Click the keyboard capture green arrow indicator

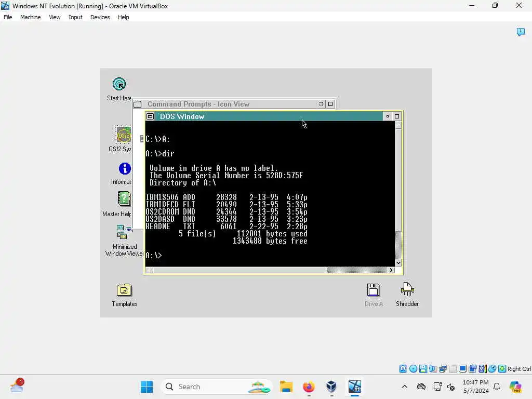[x=502, y=369]
